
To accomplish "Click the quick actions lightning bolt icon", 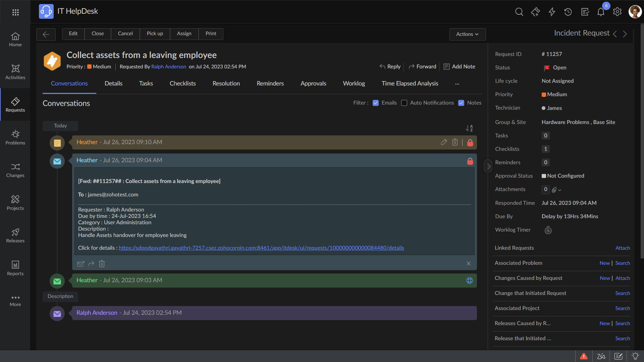I will click(x=552, y=12).
